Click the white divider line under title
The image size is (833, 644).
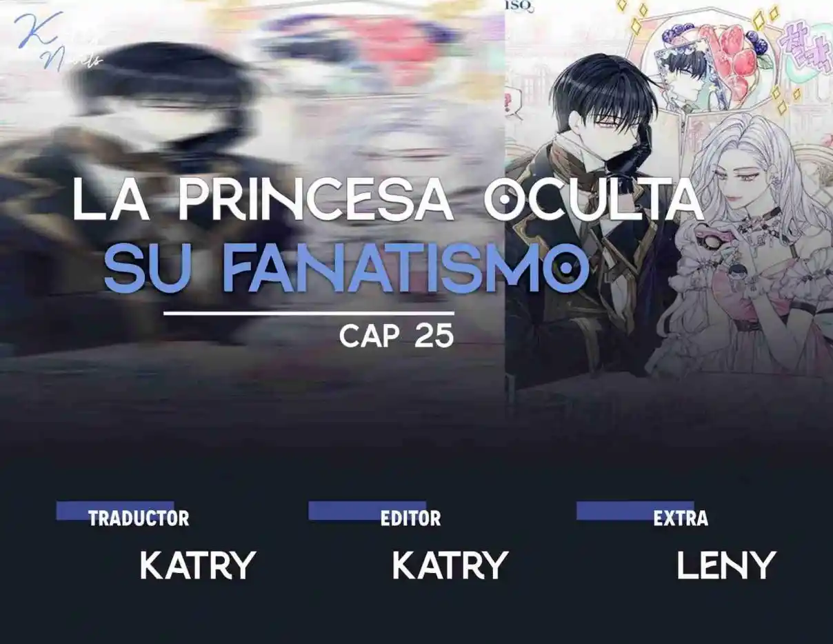(x=309, y=313)
